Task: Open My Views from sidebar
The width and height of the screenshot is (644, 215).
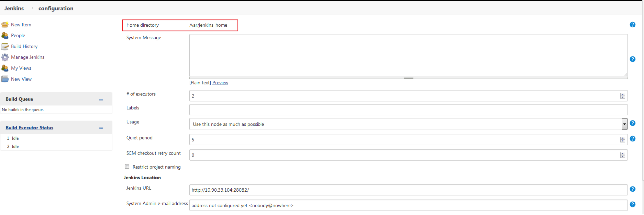Action: coord(21,68)
